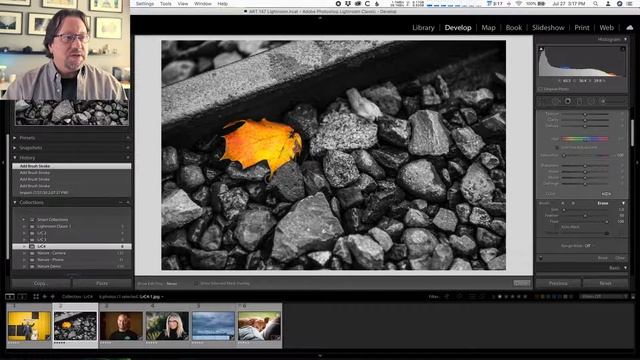Click the Reset button in right panel
The width and height of the screenshot is (640, 360).
[x=605, y=283]
